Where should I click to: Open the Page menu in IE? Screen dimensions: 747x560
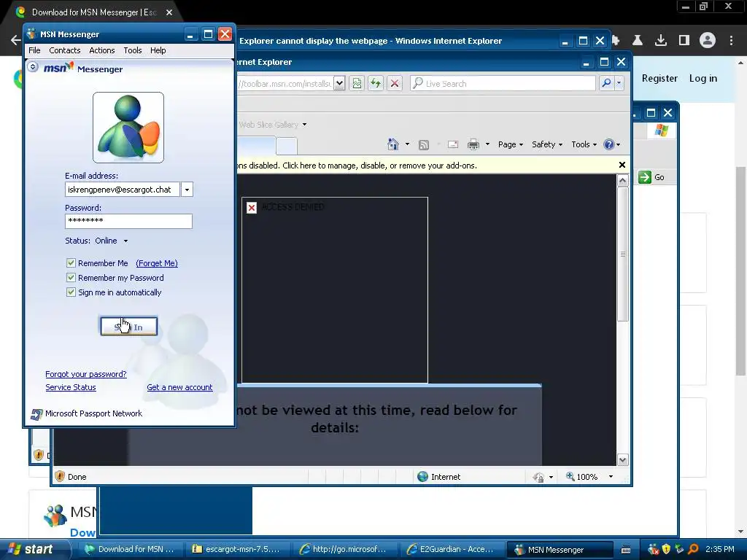(x=510, y=144)
